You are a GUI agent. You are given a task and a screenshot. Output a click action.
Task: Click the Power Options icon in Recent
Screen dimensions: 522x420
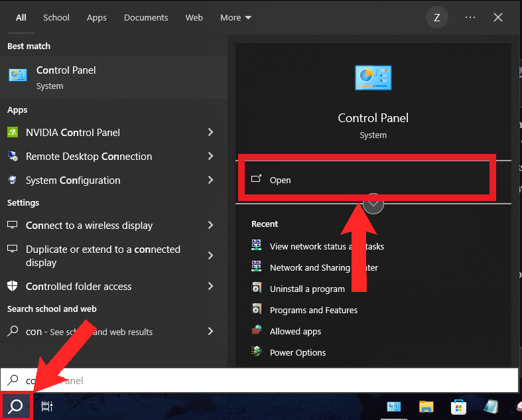tap(257, 352)
